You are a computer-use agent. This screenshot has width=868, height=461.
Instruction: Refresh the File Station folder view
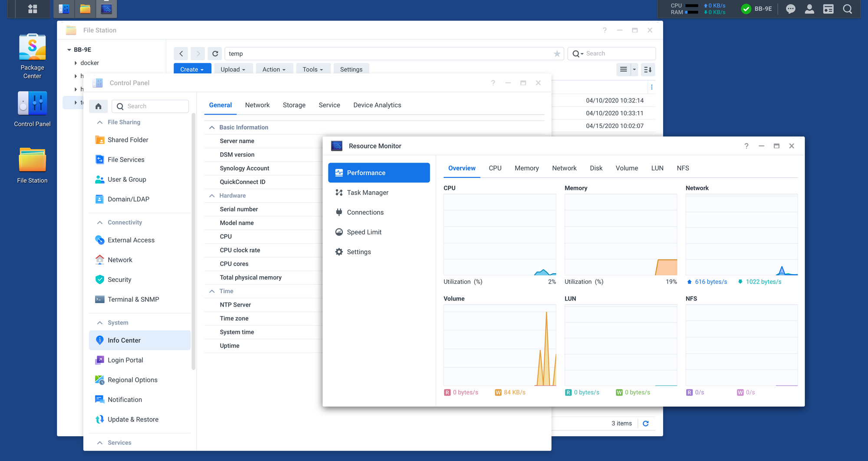click(x=215, y=54)
